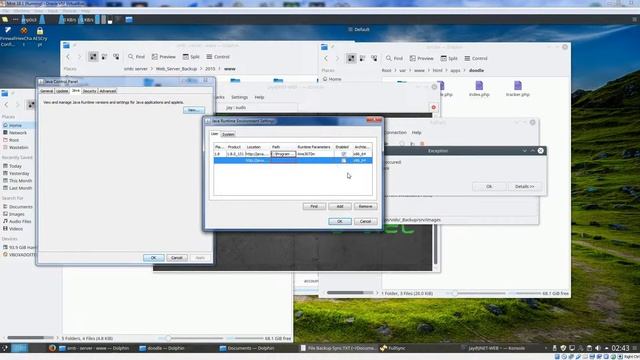
Task: Go forward in the www Dolphin window
Action: pos(80,57)
